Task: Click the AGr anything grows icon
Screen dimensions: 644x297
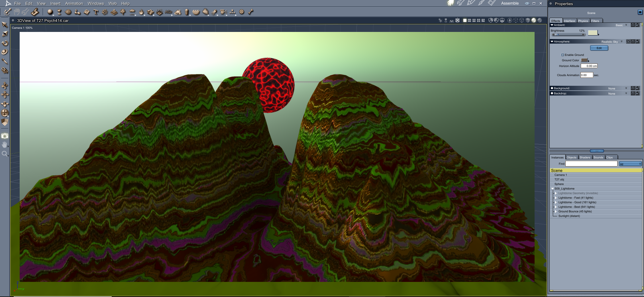Action: click(168, 12)
